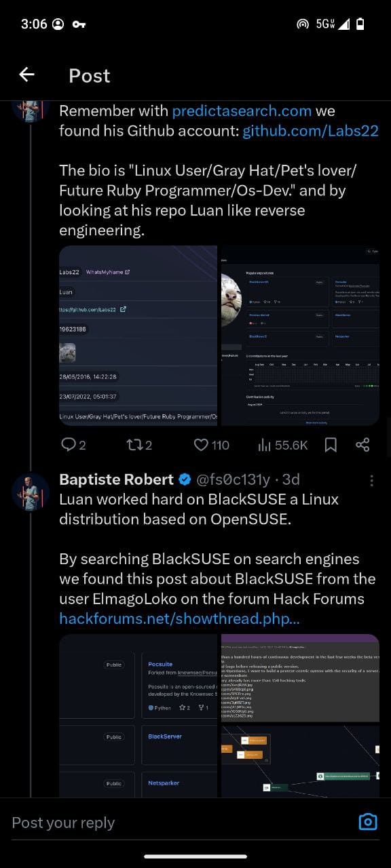This screenshot has height=868, width=391.
Task: Share the first post via share icon
Action: coord(362,445)
